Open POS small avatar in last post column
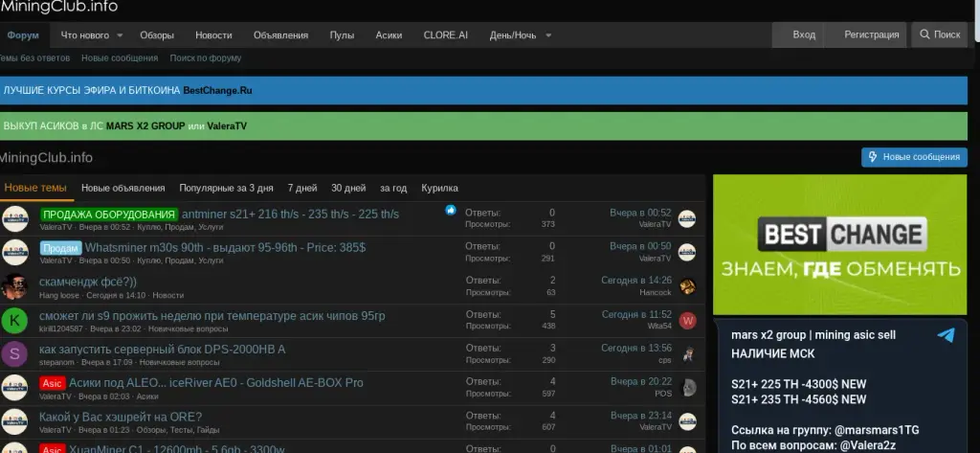 pos(687,388)
